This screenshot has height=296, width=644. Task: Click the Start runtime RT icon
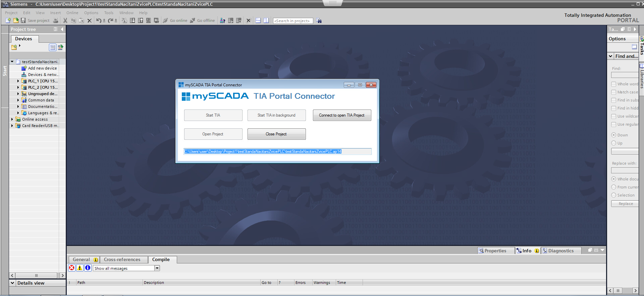156,20
